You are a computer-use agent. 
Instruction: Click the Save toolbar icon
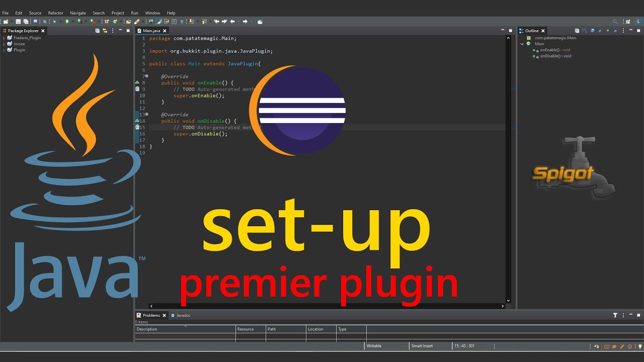(18, 22)
